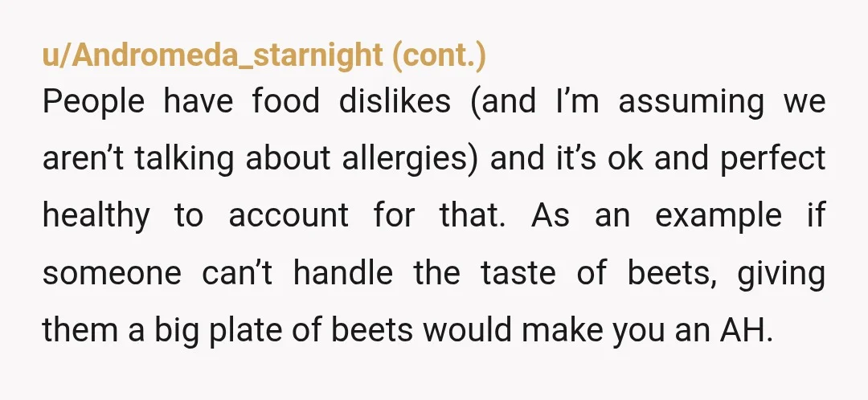The height and width of the screenshot is (400, 868).
Task: Click the word "perfect" ending the second line
Action: coord(773,161)
